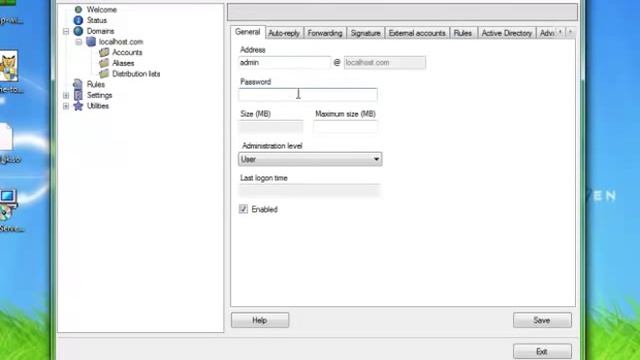Click the Aliases folder icon
This screenshot has height=360, width=640.
(x=104, y=63)
